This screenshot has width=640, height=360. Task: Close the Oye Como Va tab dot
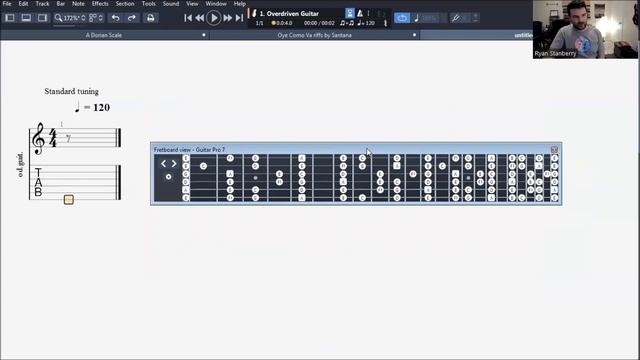(x=414, y=35)
